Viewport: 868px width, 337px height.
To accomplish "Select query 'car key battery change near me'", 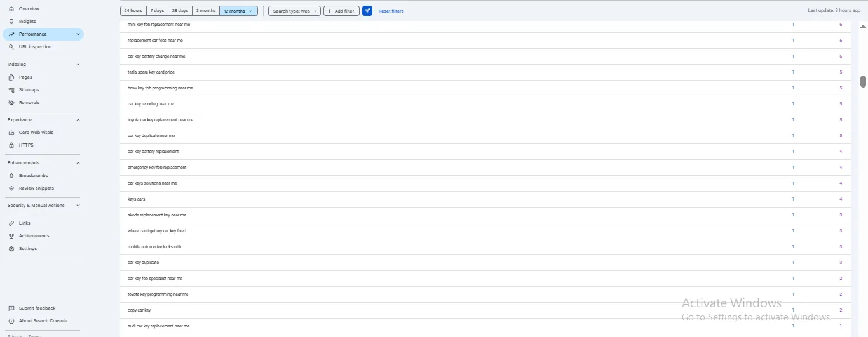I will pos(156,56).
